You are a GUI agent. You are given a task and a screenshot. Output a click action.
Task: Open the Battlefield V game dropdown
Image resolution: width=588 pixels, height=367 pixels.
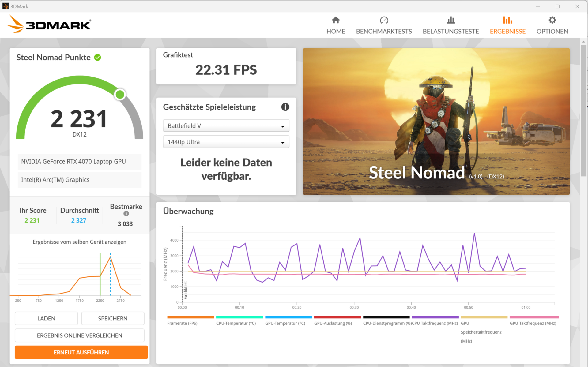[x=226, y=126]
